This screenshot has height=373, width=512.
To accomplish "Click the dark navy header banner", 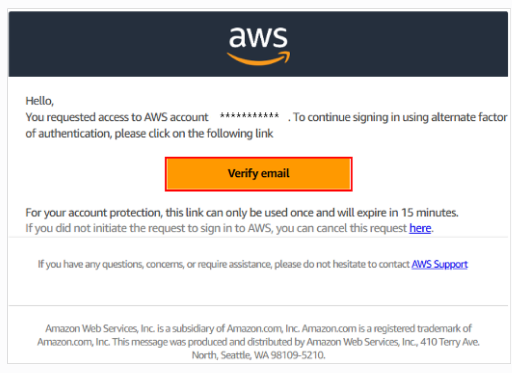I will click(x=258, y=44).
